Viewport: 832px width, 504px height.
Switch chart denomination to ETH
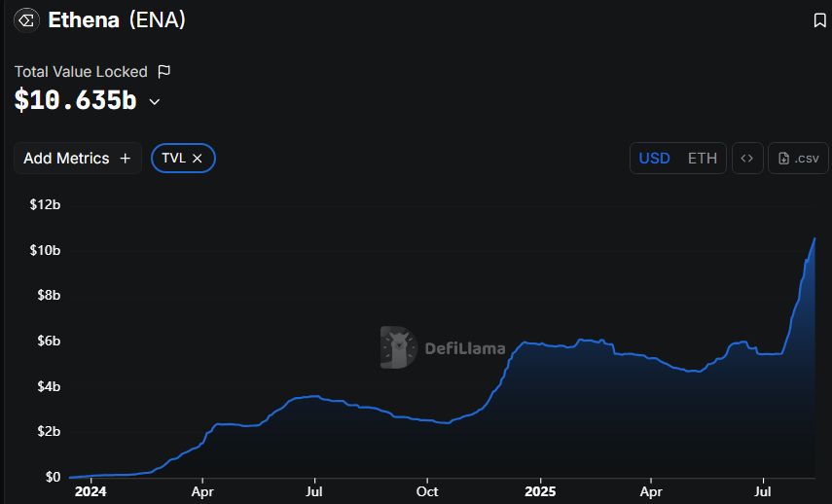tap(702, 158)
